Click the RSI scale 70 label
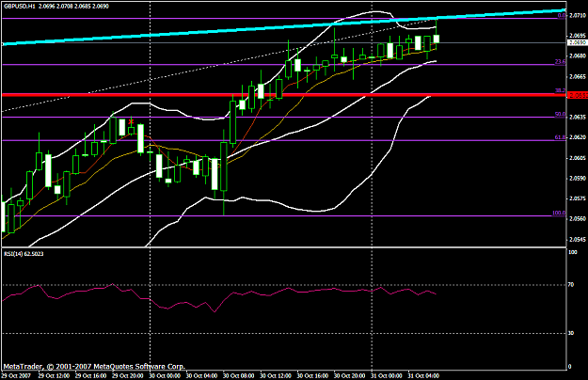 click(571, 285)
